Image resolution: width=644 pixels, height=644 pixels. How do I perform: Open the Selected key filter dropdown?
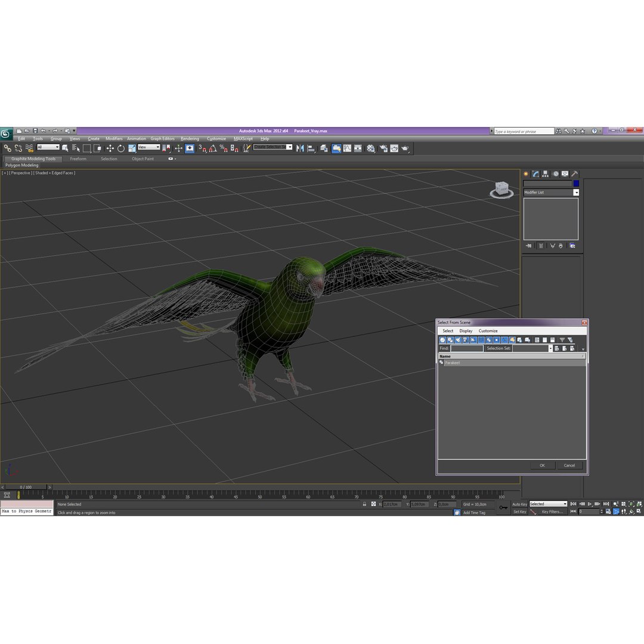pos(549,504)
